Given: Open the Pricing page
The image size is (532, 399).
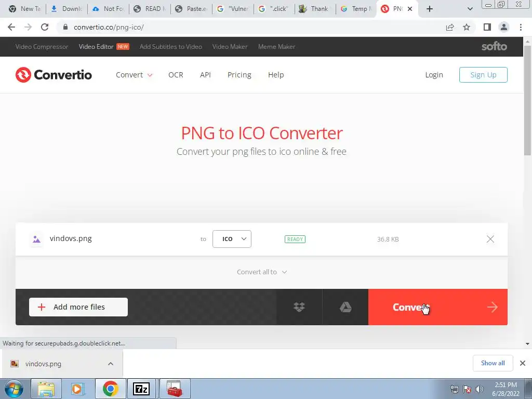Looking at the screenshot, I should click(x=239, y=75).
